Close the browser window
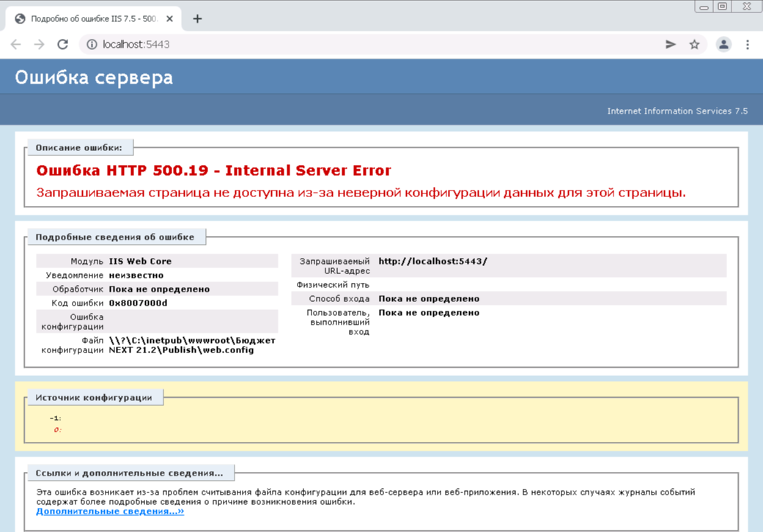 747,7
